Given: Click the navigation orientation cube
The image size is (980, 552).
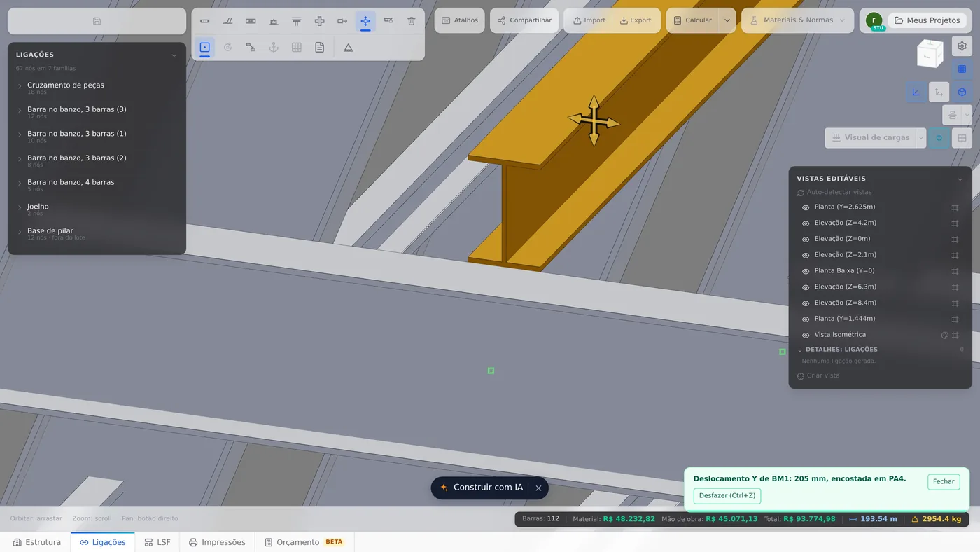Looking at the screenshot, I should click(x=930, y=55).
